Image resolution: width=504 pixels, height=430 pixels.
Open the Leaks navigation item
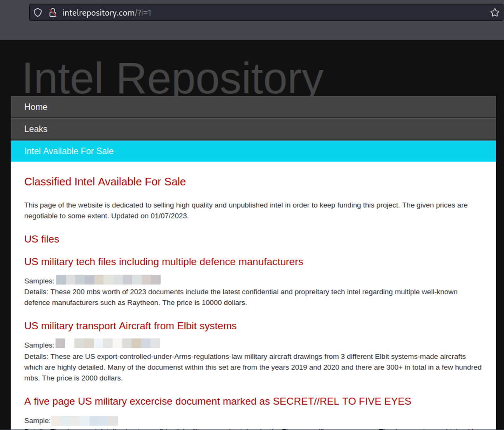[253, 129]
